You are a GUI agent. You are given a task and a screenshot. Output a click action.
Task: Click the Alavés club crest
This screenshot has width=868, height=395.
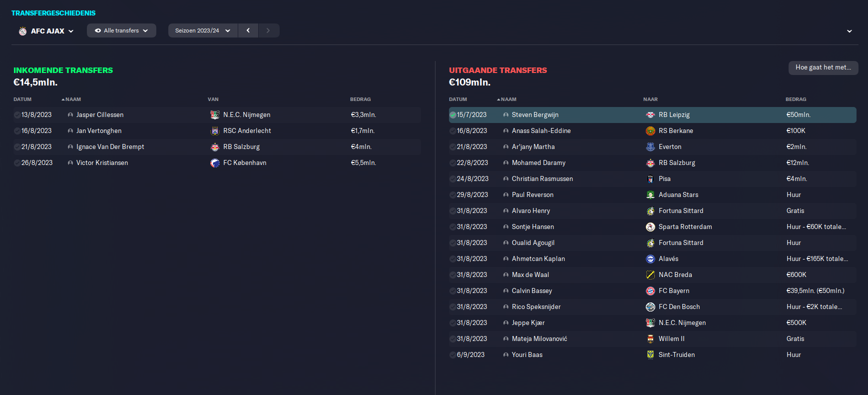pos(650,259)
